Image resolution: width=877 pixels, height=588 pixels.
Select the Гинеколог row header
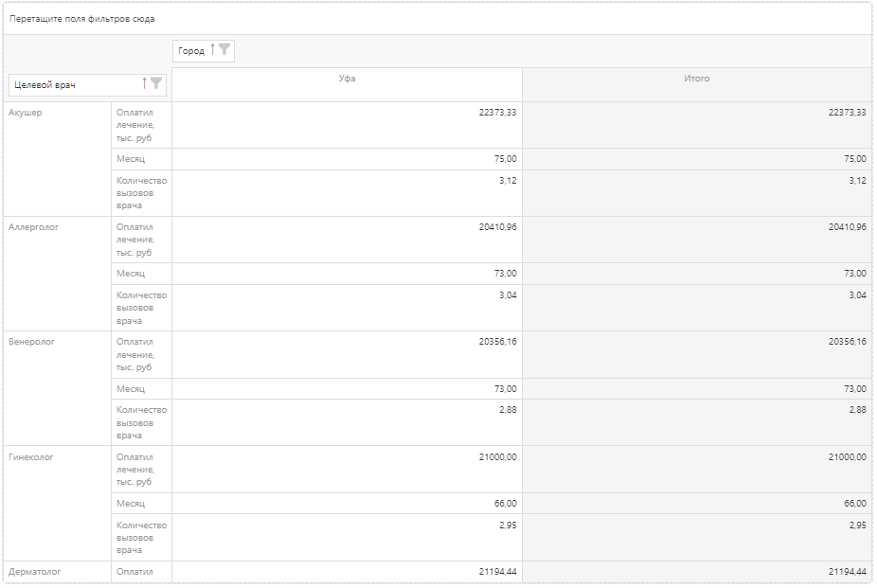click(x=31, y=457)
